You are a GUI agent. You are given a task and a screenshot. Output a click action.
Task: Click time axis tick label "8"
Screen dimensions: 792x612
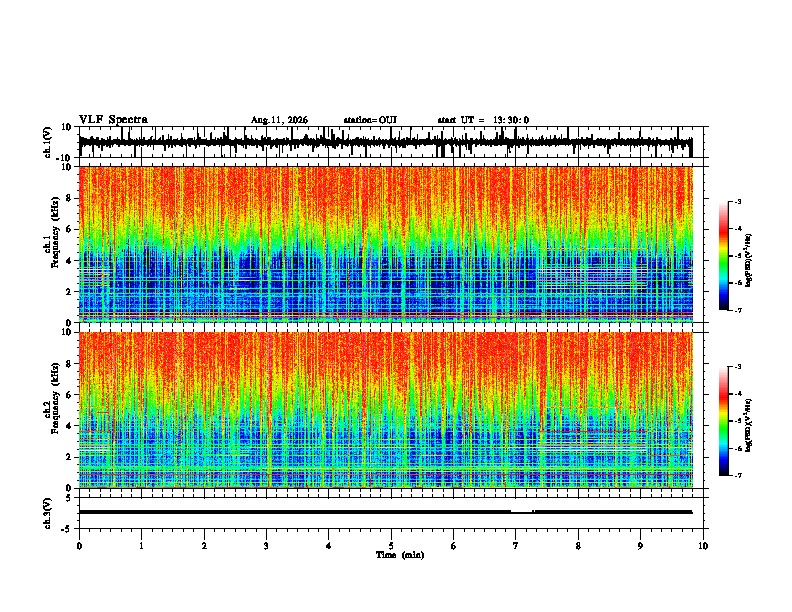[x=578, y=546]
